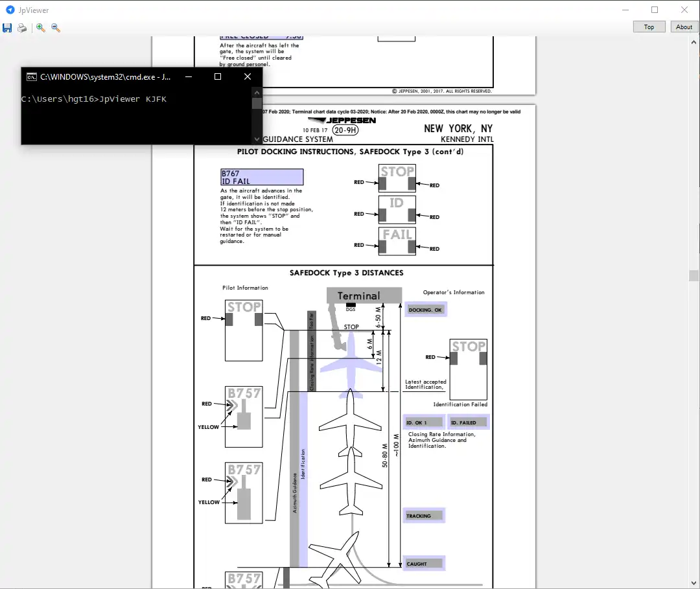The width and height of the screenshot is (700, 589).
Task: Click the Save icon in JpViewer toolbar
Action: (x=7, y=28)
